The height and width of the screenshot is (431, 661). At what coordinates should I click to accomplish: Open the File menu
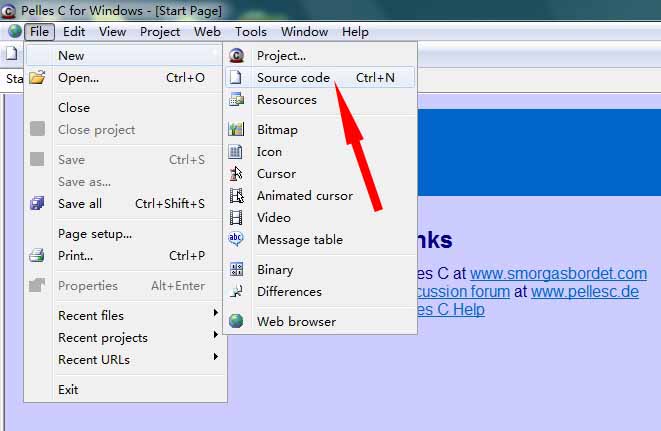pos(39,32)
